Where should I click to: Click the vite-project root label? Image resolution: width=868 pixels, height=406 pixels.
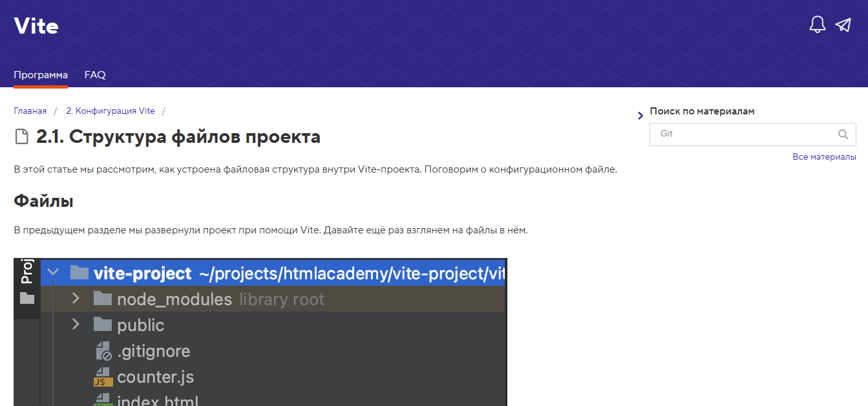[143, 273]
